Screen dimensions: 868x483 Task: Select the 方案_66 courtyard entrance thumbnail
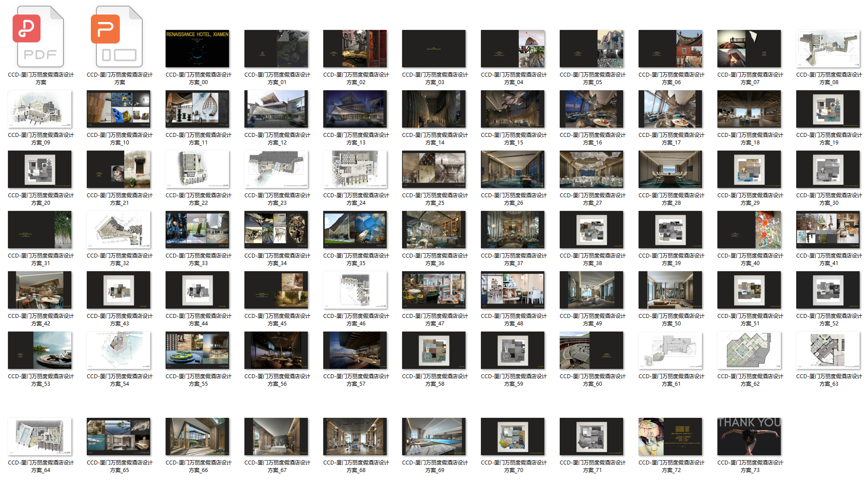click(197, 436)
